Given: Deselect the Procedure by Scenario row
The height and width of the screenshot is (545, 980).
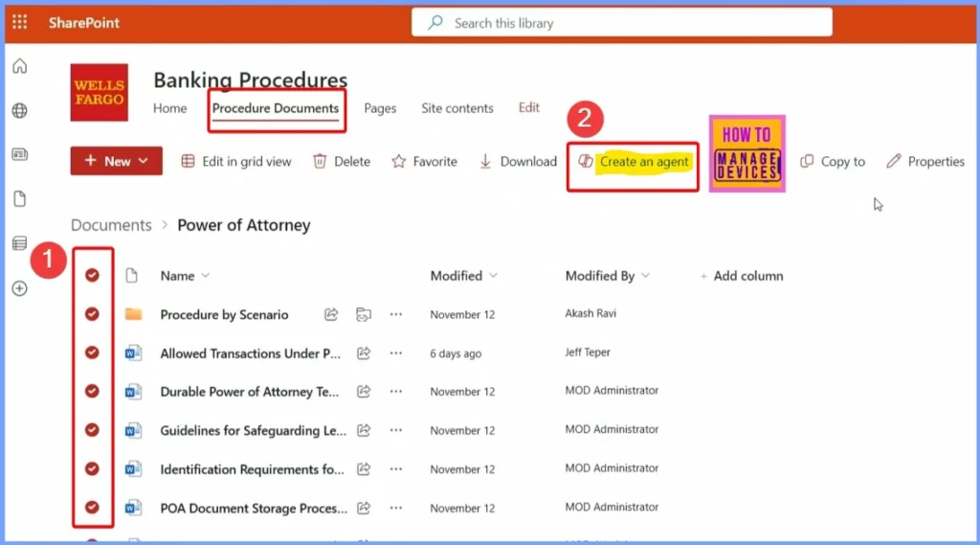Looking at the screenshot, I should pos(92,314).
